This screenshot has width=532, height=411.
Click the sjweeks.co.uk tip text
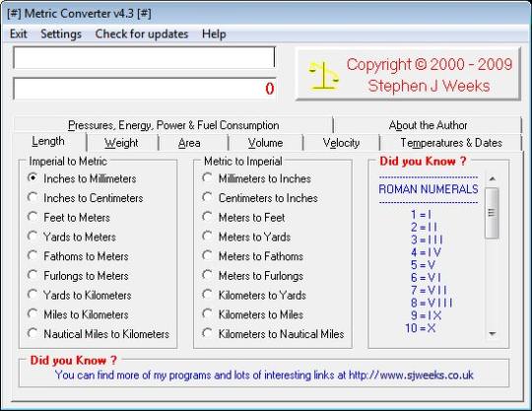pyautogui.click(x=264, y=375)
